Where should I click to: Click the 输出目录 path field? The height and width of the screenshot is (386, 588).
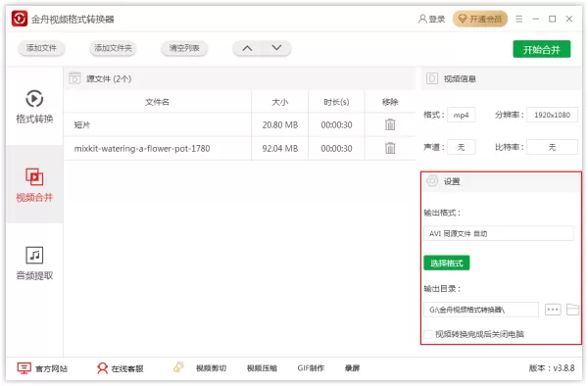point(481,310)
